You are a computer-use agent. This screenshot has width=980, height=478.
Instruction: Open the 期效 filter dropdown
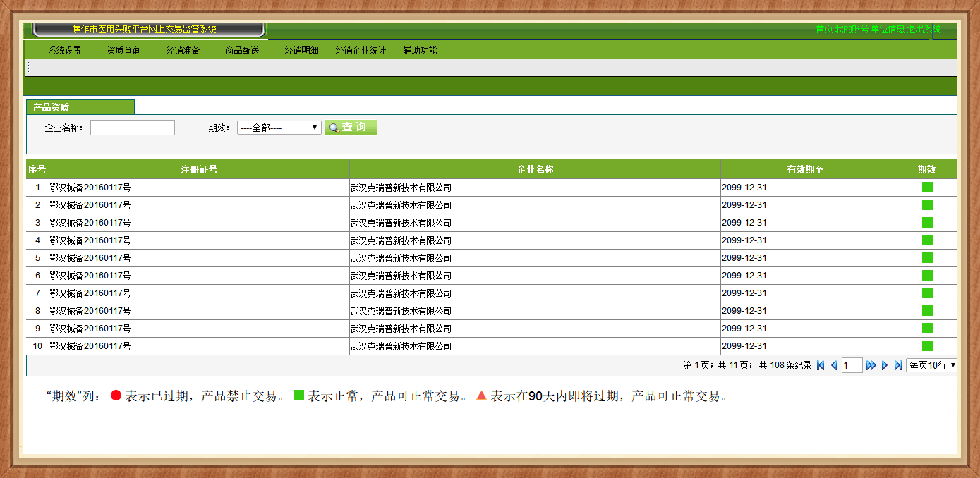coord(279,128)
